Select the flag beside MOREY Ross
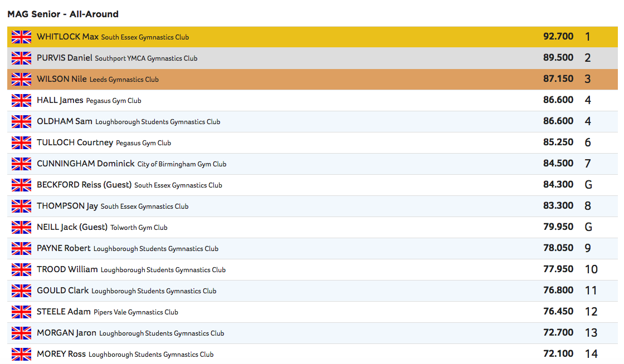The width and height of the screenshot is (624, 364). pos(21,355)
